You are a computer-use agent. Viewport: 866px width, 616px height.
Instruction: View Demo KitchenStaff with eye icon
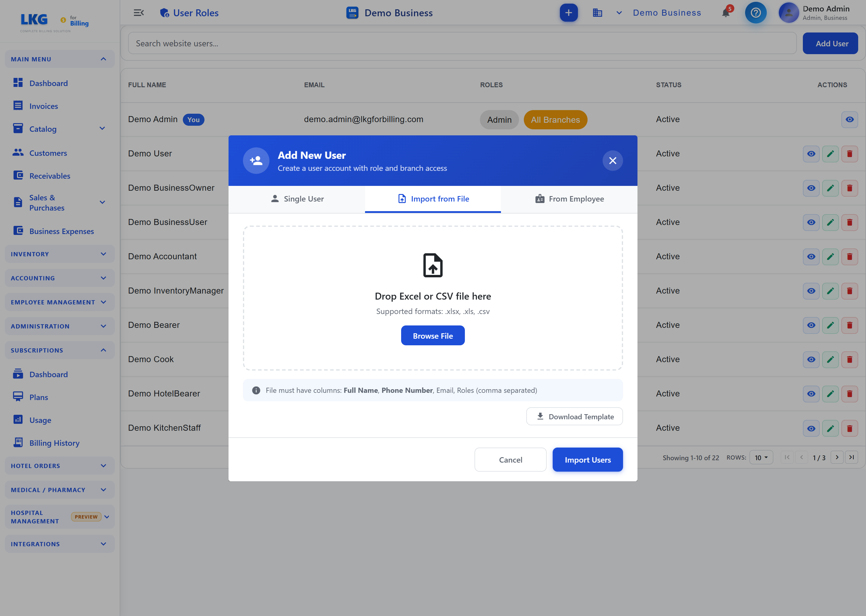(811, 428)
